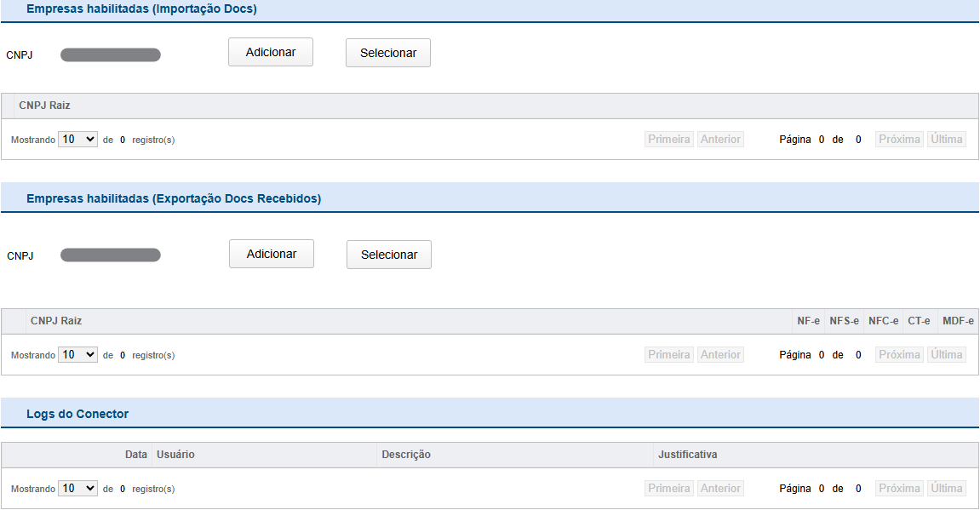The image size is (980, 510).
Task: Click the Usuário column header in logs
Action: pos(175,455)
